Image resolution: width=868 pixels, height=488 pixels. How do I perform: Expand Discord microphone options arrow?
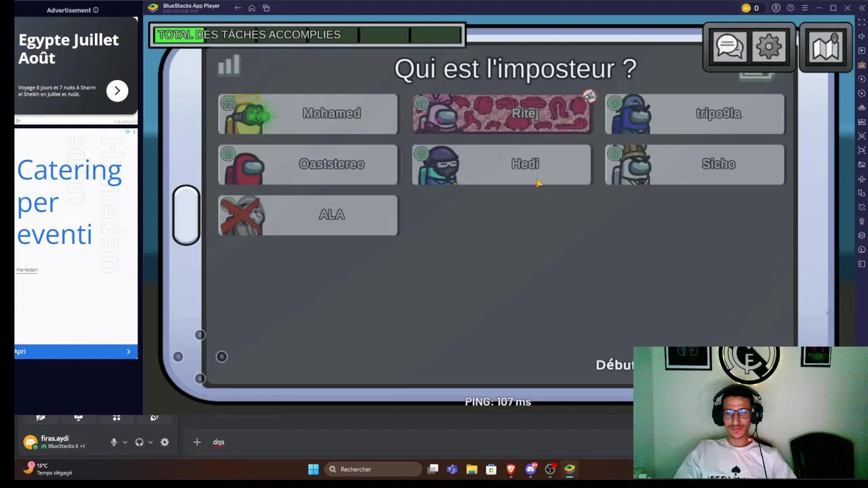tap(125, 442)
